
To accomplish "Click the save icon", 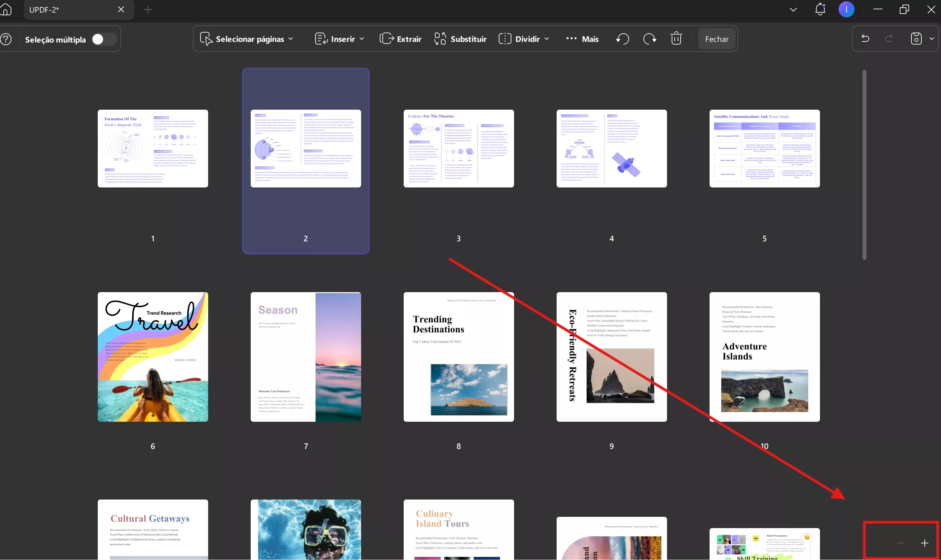I will [x=916, y=39].
